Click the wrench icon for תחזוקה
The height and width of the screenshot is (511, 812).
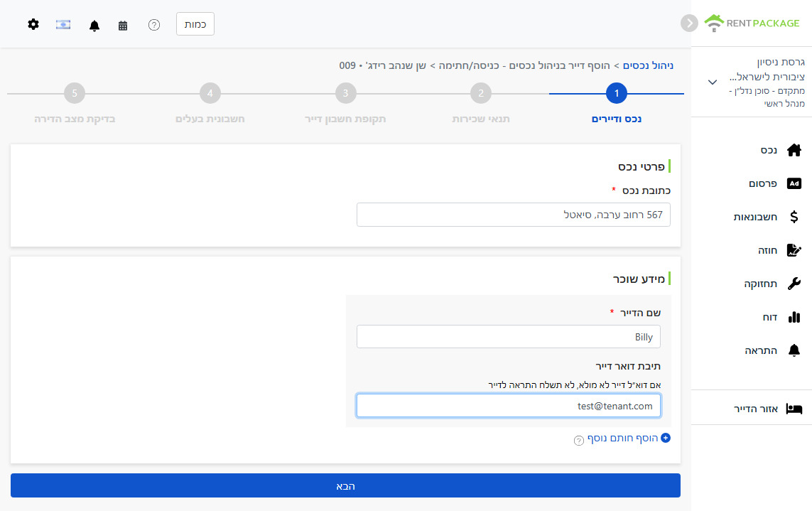click(794, 284)
